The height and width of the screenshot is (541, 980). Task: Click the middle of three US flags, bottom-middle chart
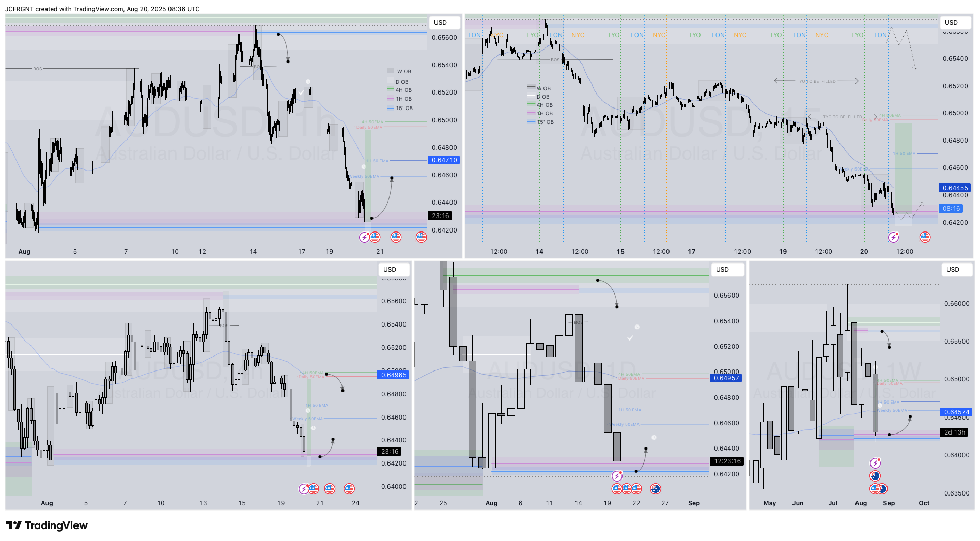[627, 489]
